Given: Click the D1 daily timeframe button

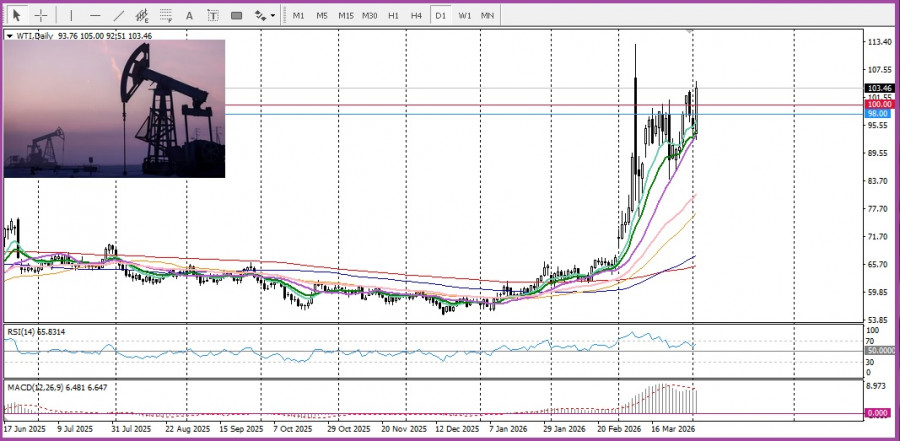Looking at the screenshot, I should [440, 16].
